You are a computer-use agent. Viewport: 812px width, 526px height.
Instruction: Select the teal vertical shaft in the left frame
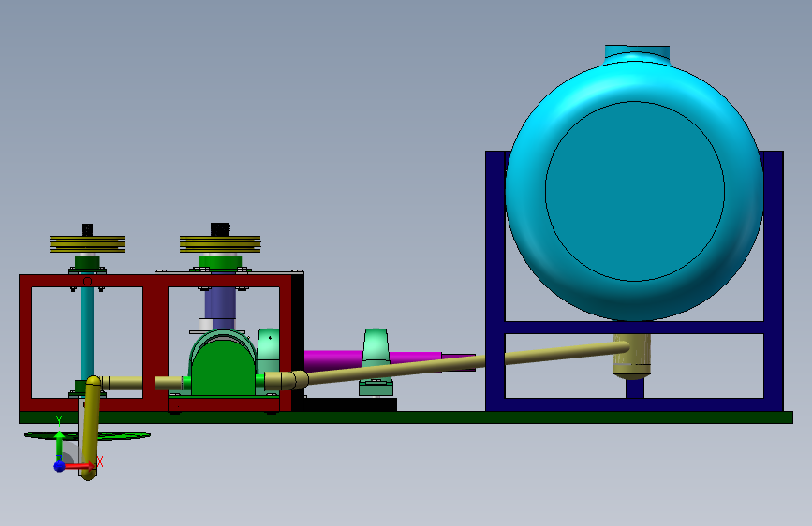(87, 334)
